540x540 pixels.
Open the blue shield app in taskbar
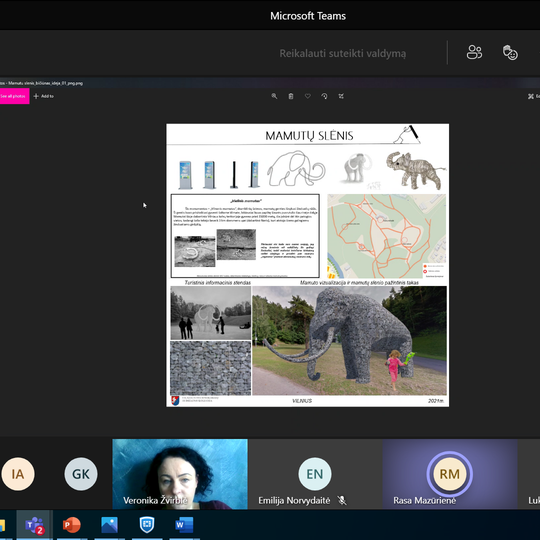147,525
